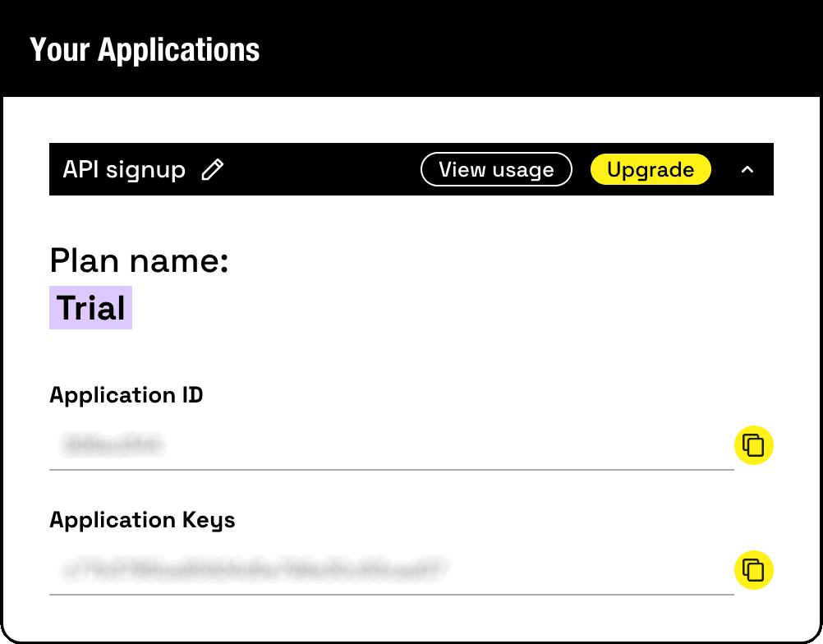This screenshot has width=823, height=644.
Task: Click the Your Applications title
Action: [145, 49]
